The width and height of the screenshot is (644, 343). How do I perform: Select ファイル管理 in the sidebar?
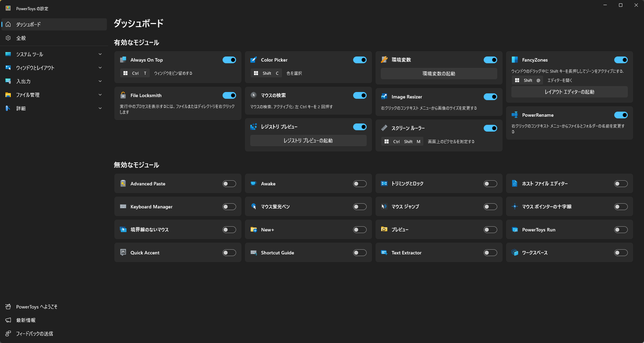point(54,95)
